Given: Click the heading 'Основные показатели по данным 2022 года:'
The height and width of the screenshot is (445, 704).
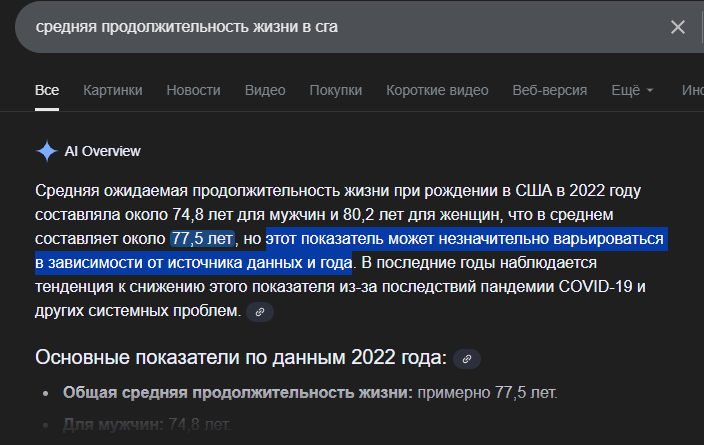Looking at the screenshot, I should click(x=241, y=357).
